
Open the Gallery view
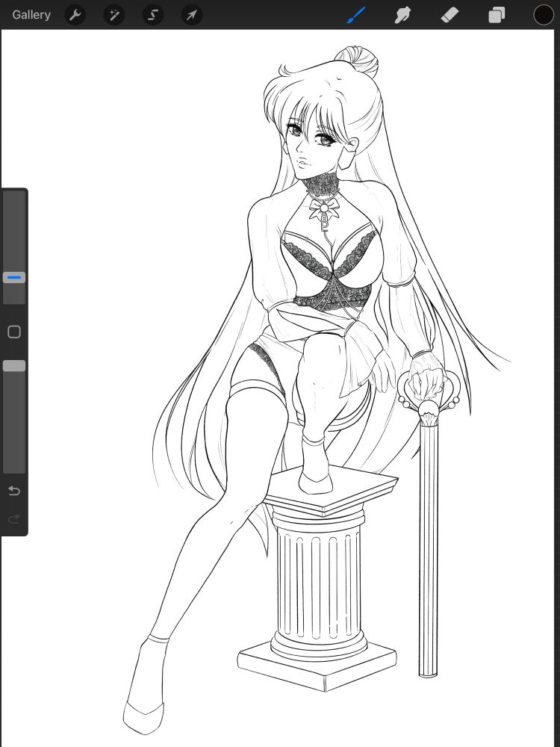click(x=31, y=15)
